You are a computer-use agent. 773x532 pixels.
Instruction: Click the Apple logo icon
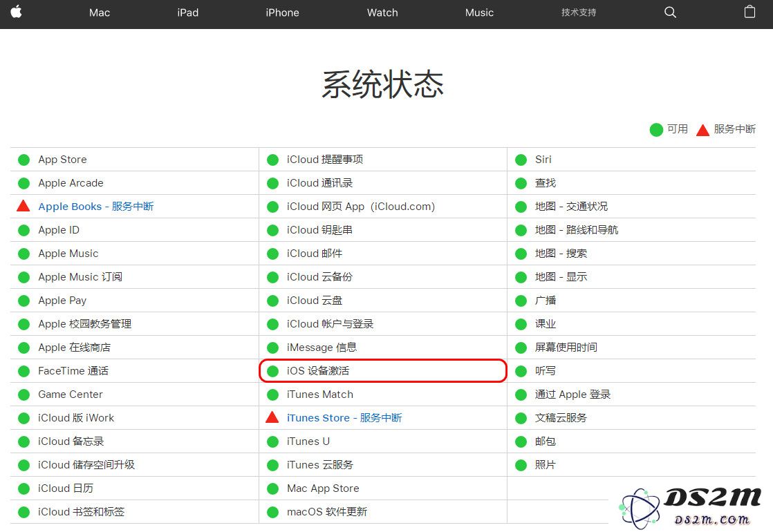point(17,11)
